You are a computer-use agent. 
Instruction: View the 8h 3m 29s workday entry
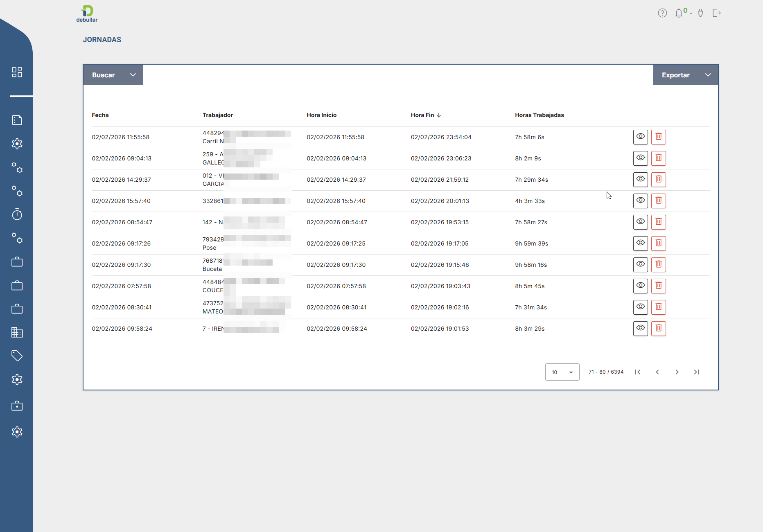click(x=640, y=329)
